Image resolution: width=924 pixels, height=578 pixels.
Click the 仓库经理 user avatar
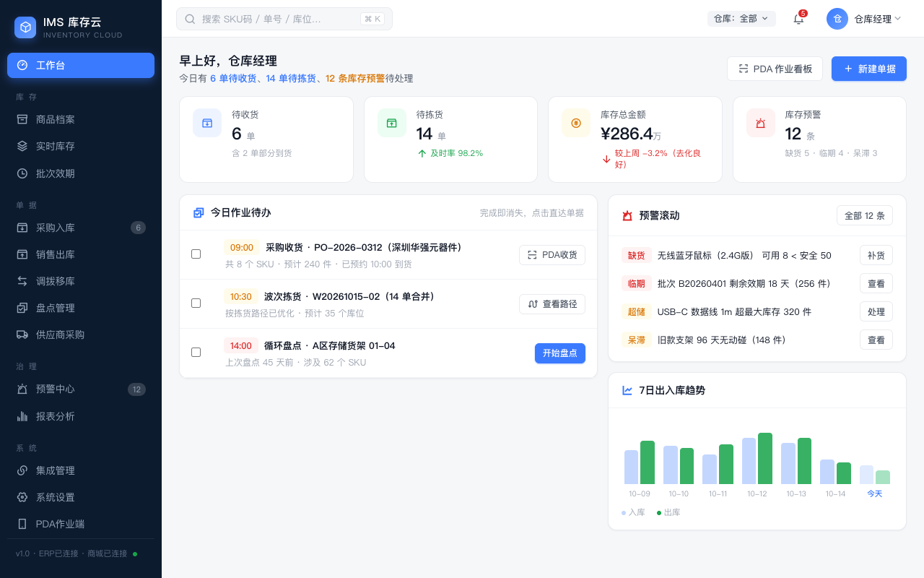pyautogui.click(x=837, y=19)
